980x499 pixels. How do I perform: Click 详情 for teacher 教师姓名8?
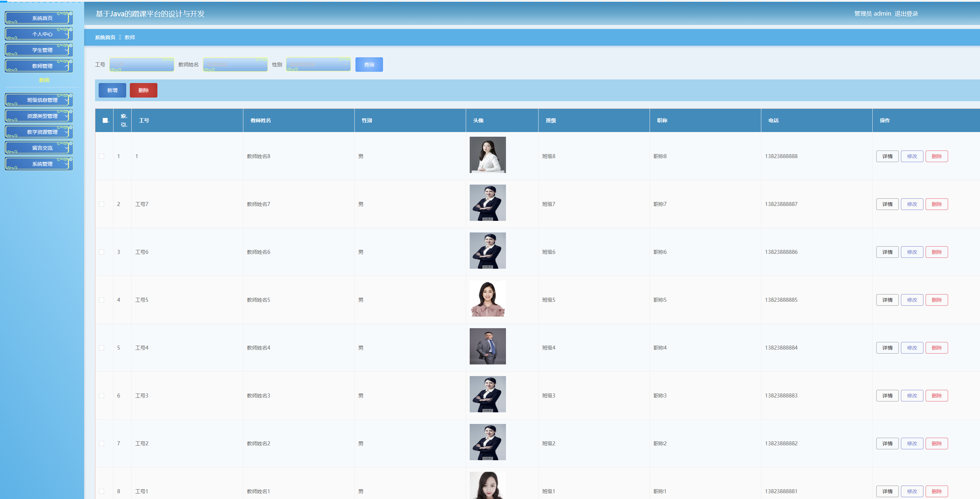pos(887,156)
